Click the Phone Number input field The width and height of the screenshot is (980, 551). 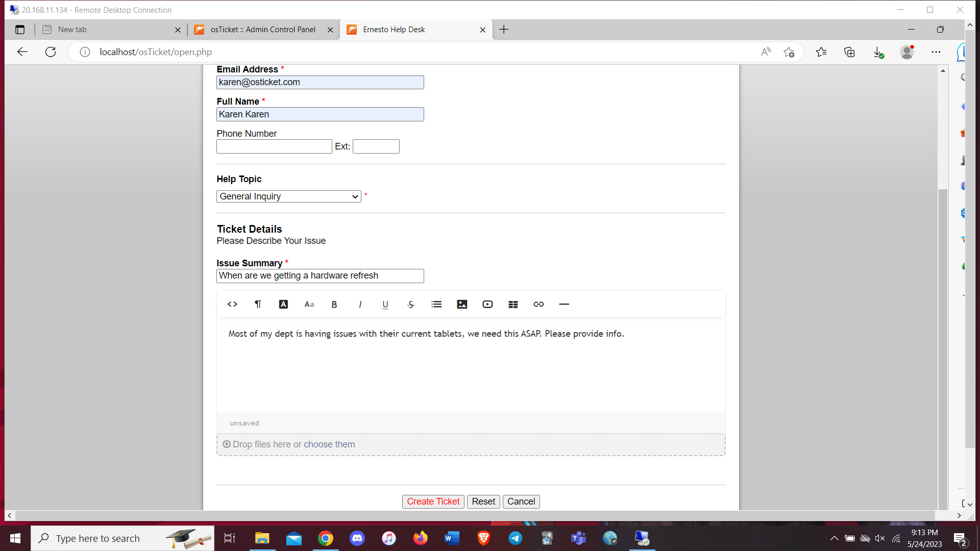point(274,147)
